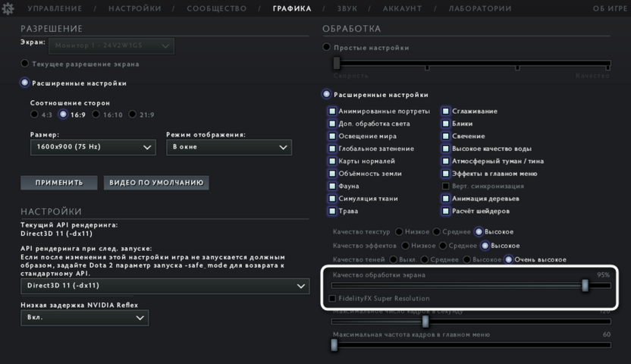
Task: Open the В окне display mode dropdown
Action: (228, 147)
